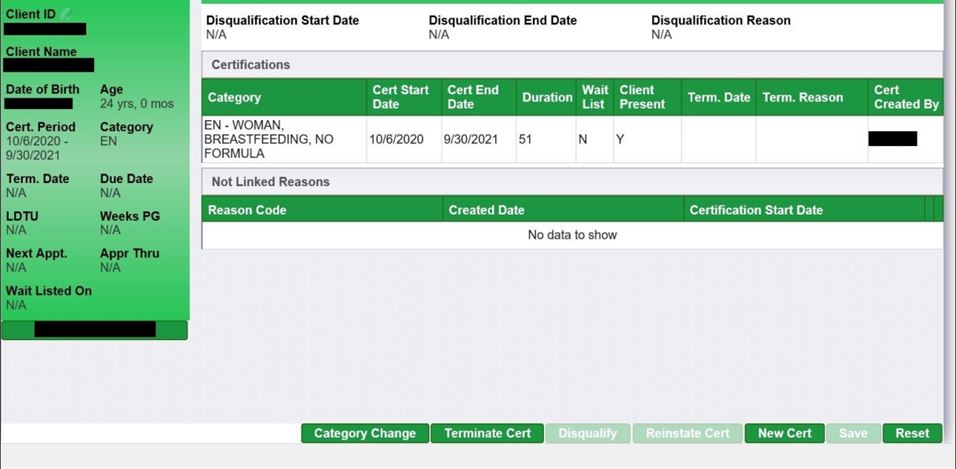Click the Reason Code column header
Screen dimensions: 956x469
pyautogui.click(x=247, y=210)
